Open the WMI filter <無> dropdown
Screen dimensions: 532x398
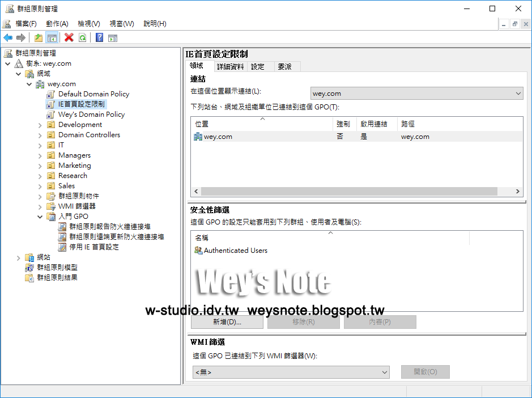291,372
